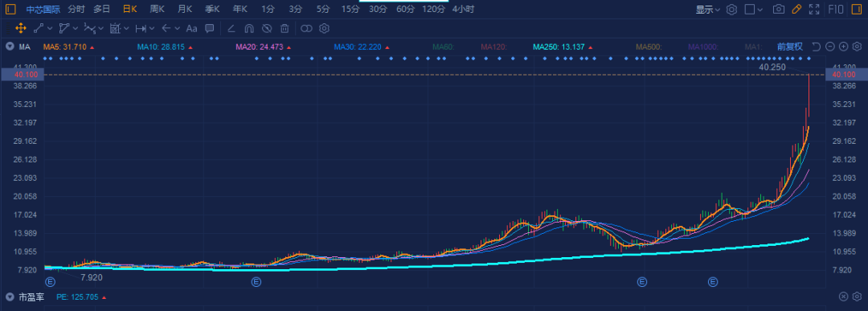This screenshot has width=868, height=311.
Task: Select the 周K weekly candlestick tab
Action: click(x=158, y=10)
